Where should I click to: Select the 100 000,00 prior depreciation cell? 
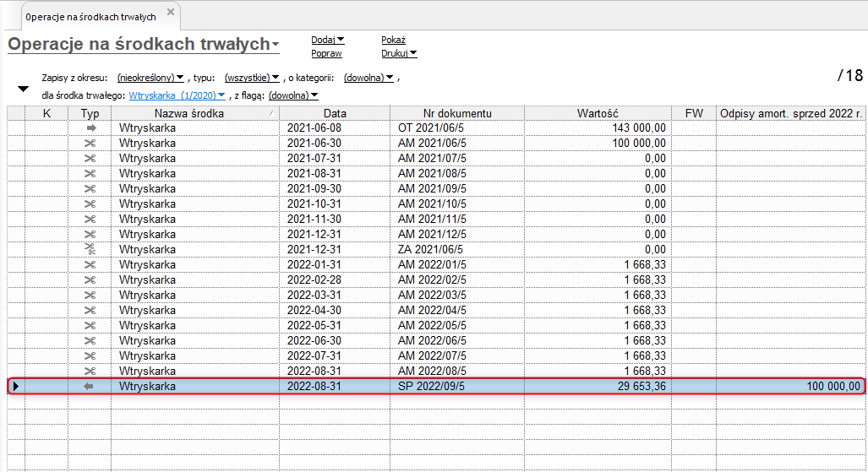pyautogui.click(x=791, y=386)
